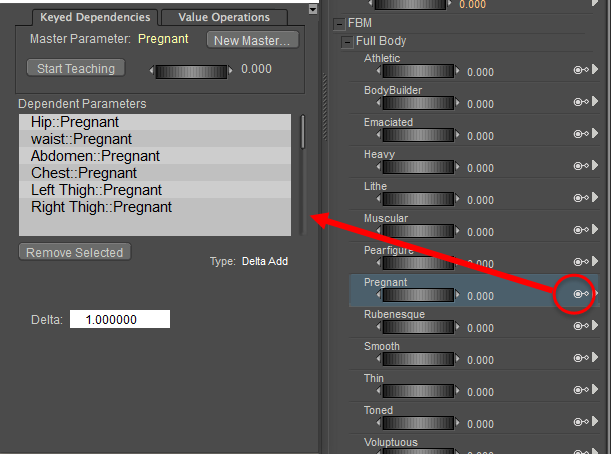Image resolution: width=611 pixels, height=454 pixels.
Task: Click the right arrow of the master dial
Action: [230, 70]
